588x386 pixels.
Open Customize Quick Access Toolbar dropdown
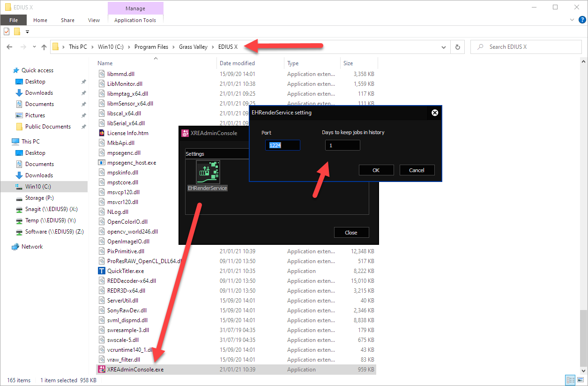coord(27,32)
